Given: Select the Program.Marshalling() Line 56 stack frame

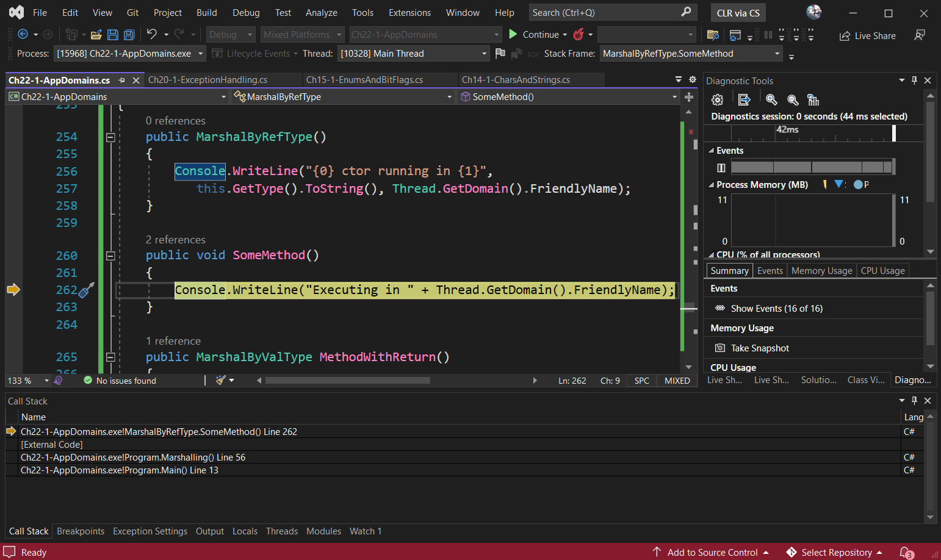Looking at the screenshot, I should [133, 458].
